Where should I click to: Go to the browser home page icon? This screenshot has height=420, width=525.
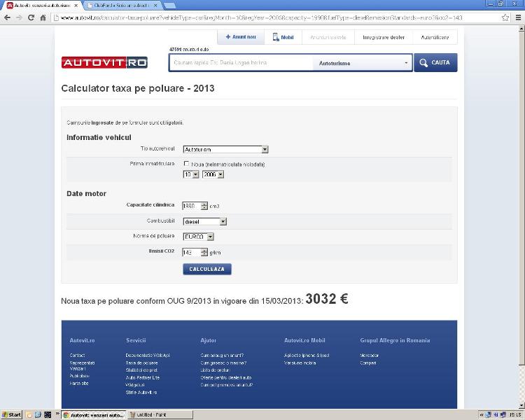(x=45, y=17)
